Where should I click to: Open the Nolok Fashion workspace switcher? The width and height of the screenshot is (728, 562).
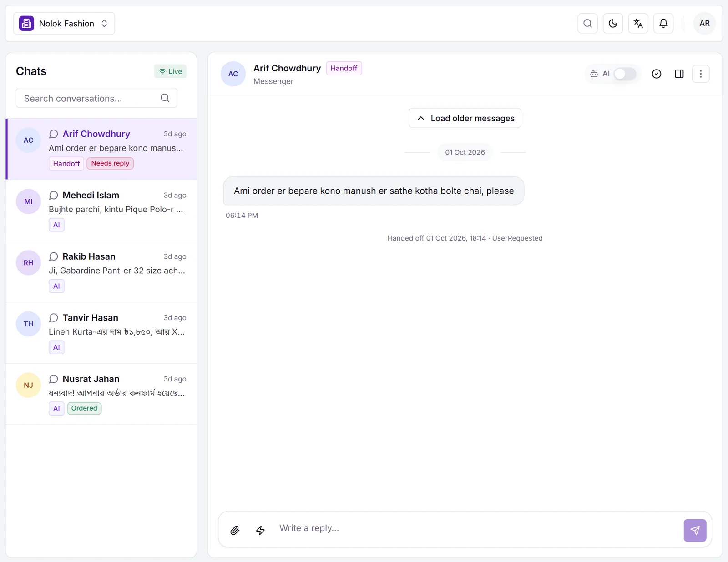[x=64, y=23]
